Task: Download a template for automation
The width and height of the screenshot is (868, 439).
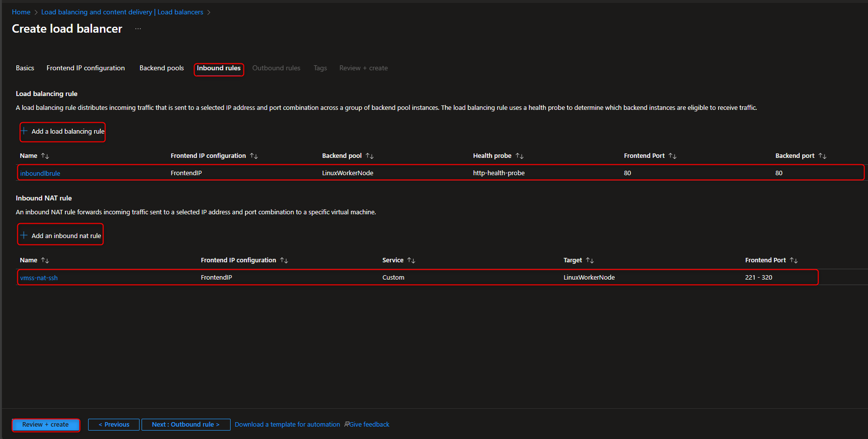Action: coord(288,425)
